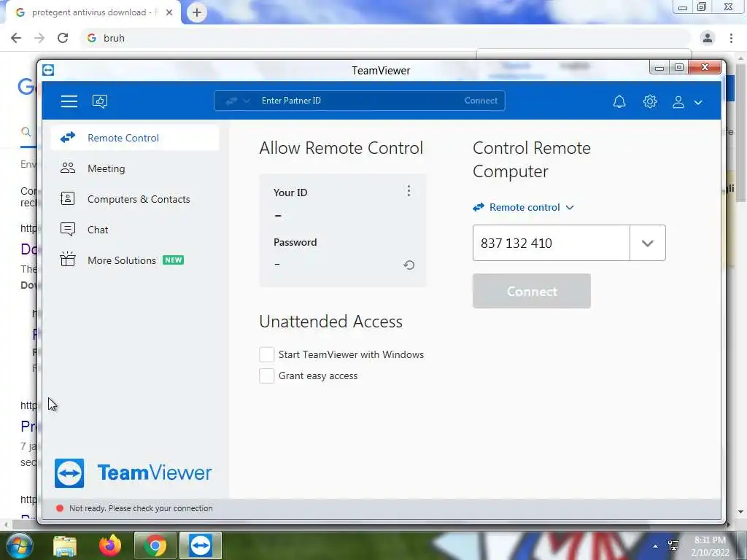
Task: Click the Meeting people icon
Action: coord(68,168)
